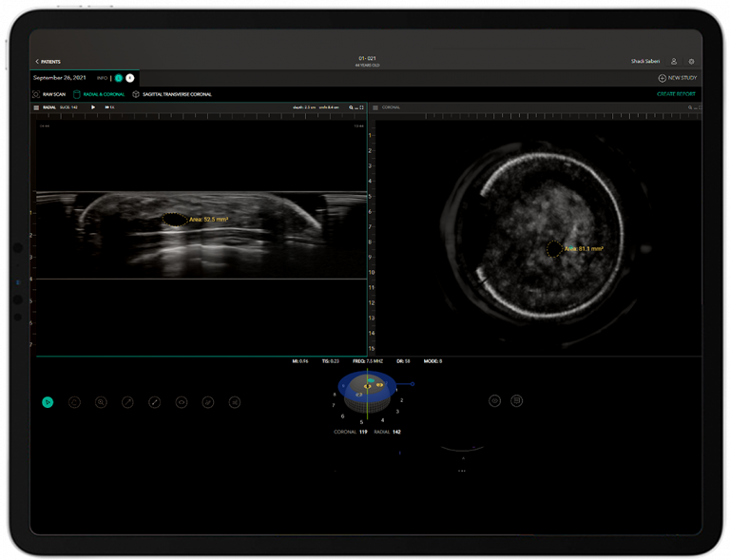Switch to Raw Scan view

(49, 94)
